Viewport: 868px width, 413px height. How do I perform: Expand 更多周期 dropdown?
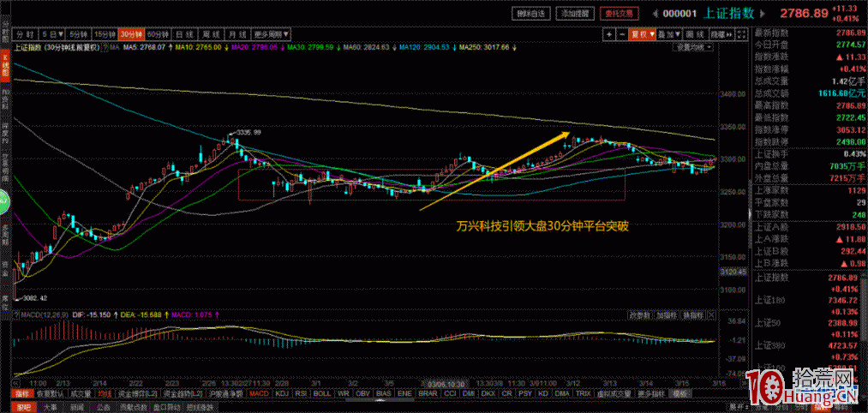(x=272, y=34)
